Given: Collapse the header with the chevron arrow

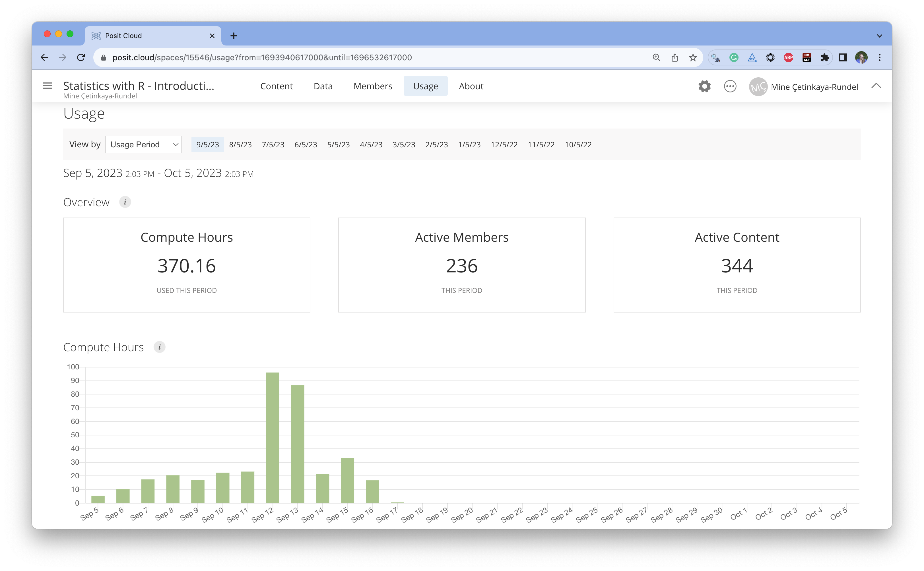Looking at the screenshot, I should (x=876, y=86).
